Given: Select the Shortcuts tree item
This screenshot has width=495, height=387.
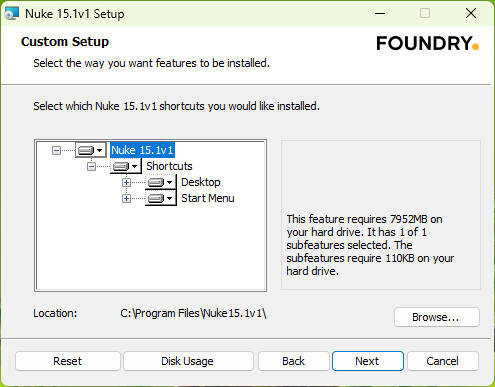Looking at the screenshot, I should pos(169,166).
